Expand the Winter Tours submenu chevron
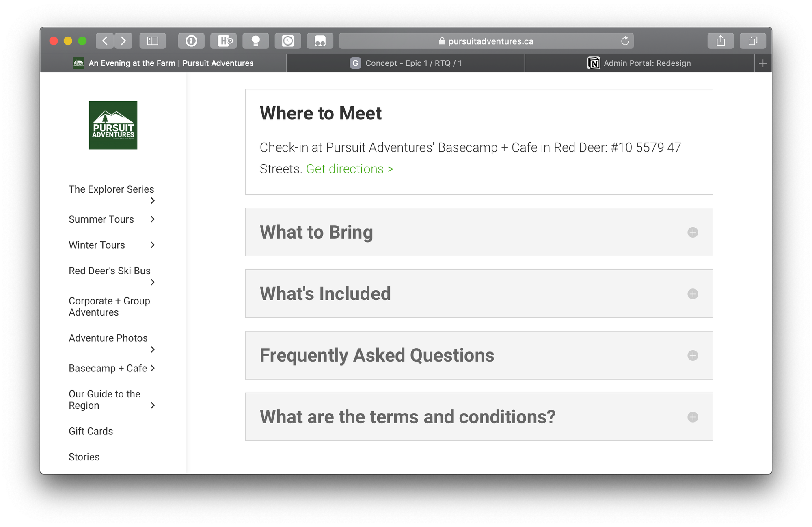This screenshot has width=812, height=527. click(x=153, y=245)
